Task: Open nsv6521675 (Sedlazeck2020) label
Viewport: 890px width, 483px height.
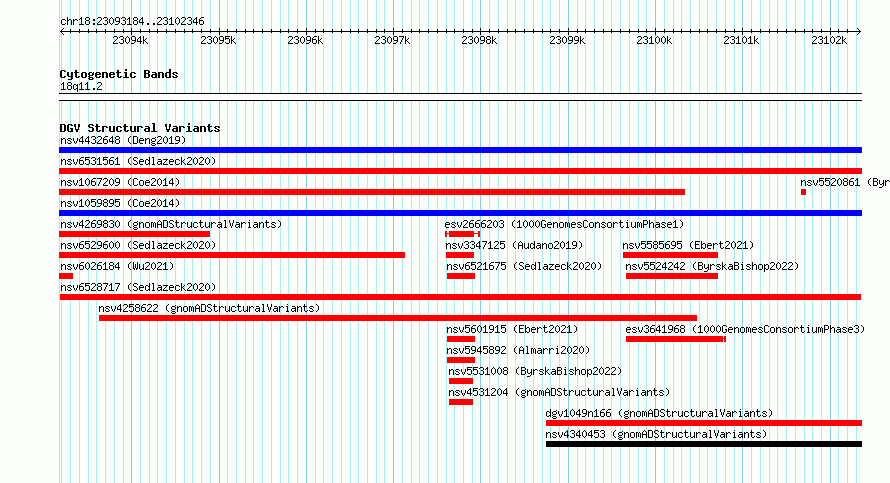Action: pyautogui.click(x=524, y=266)
